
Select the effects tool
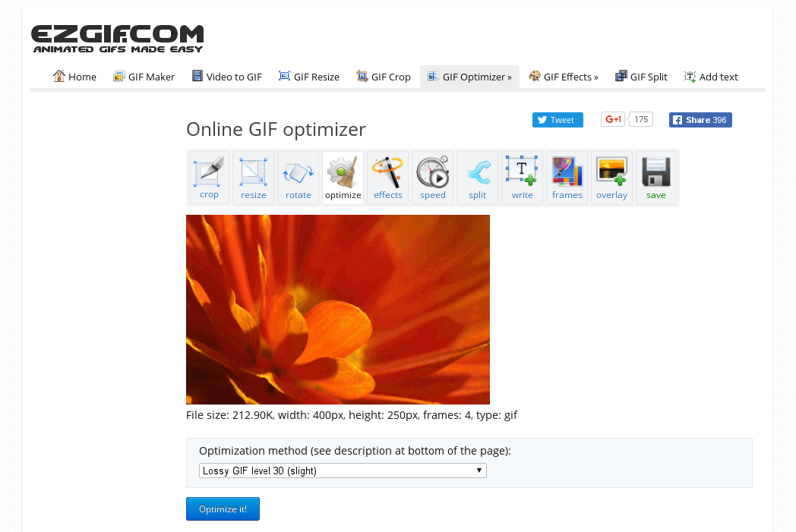coord(387,177)
